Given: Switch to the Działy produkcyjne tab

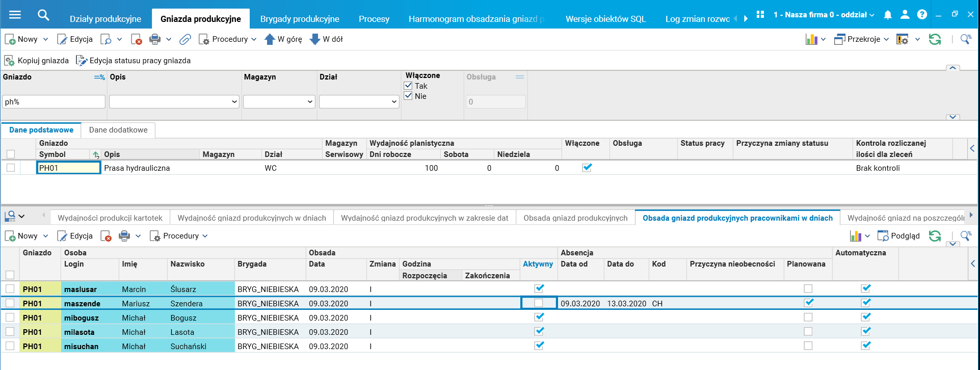Looking at the screenshot, I should point(105,19).
